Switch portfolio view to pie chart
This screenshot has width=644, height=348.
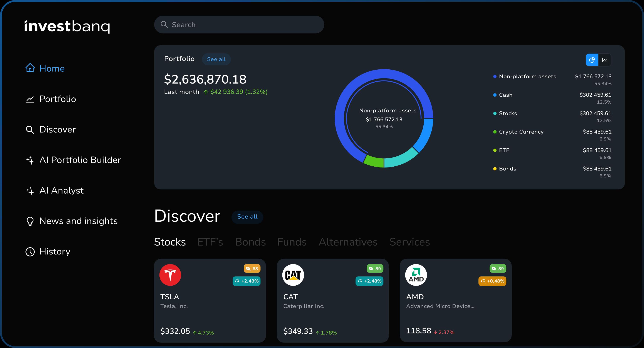pos(592,60)
